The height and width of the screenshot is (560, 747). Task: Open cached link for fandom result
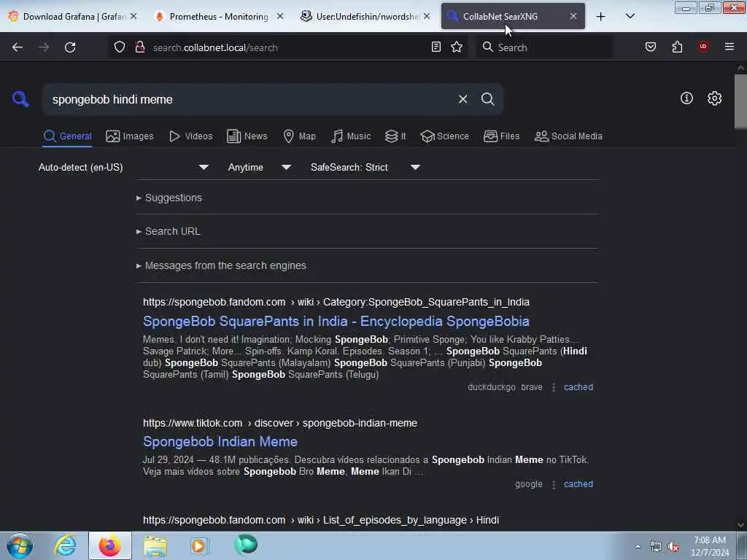(578, 387)
